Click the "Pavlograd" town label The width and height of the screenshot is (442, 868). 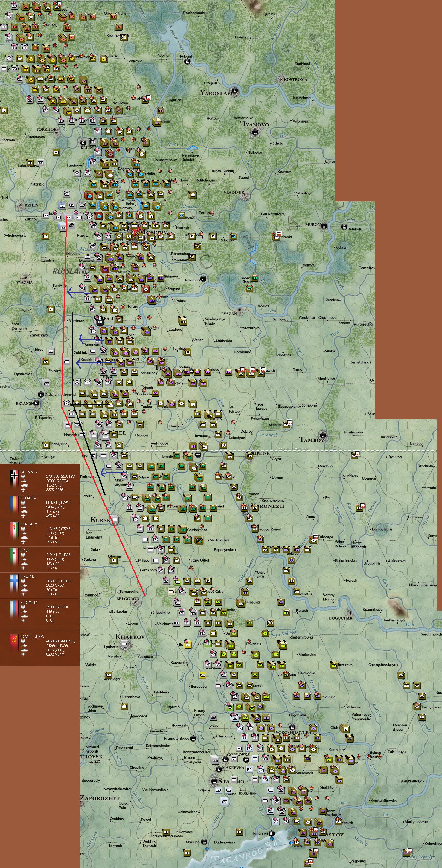coord(124,747)
